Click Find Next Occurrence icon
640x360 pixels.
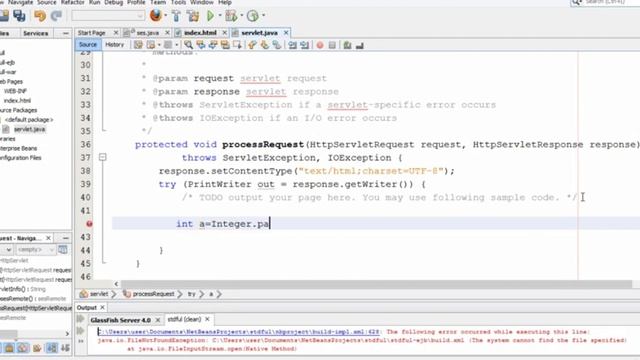coord(213,45)
